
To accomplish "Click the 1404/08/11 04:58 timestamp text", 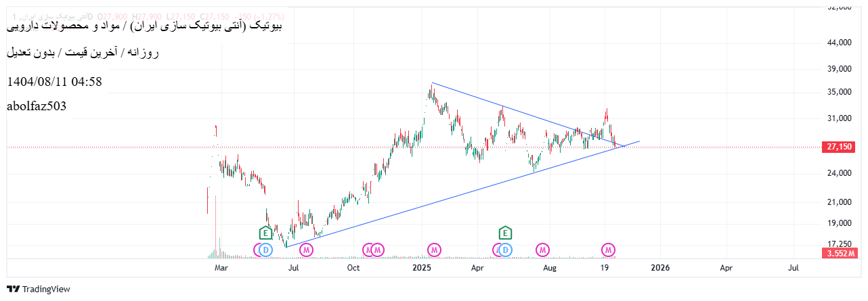I will click(54, 82).
